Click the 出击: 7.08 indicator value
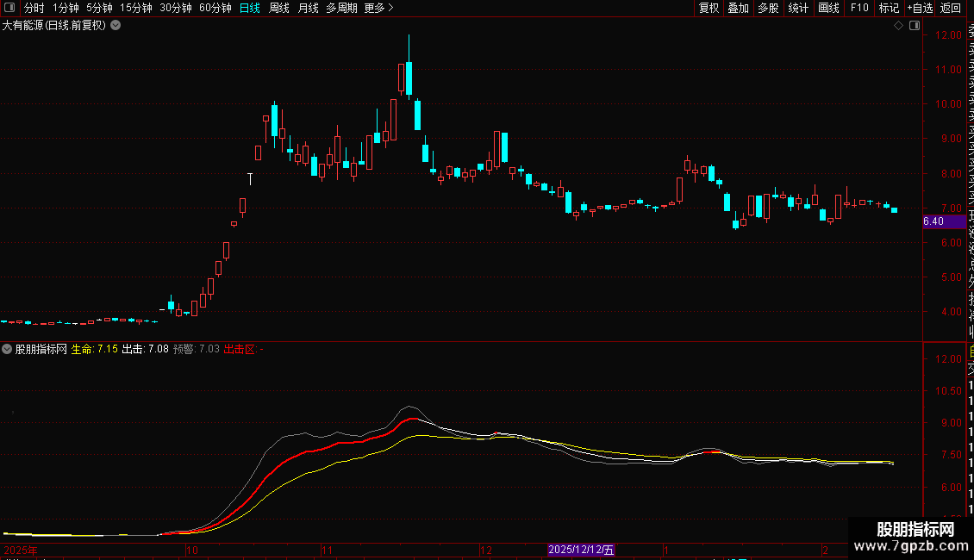The height and width of the screenshot is (560, 974). [x=145, y=349]
